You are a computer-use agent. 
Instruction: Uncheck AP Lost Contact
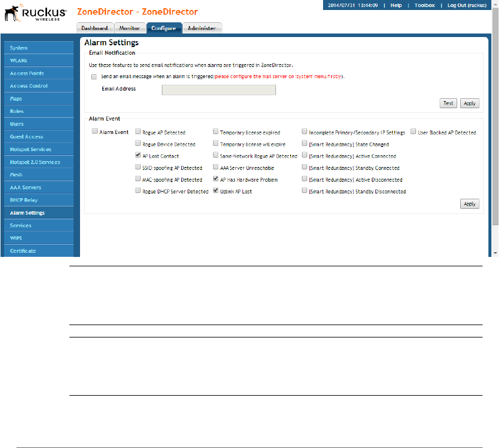138,155
